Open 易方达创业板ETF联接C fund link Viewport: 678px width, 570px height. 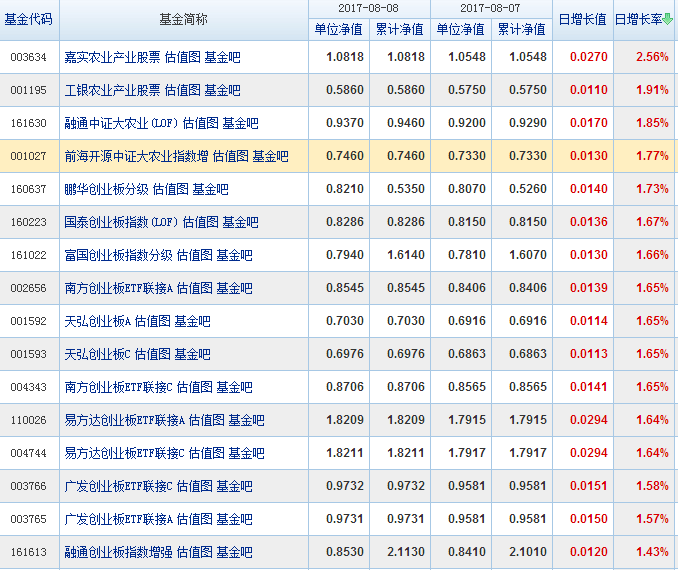pos(125,453)
